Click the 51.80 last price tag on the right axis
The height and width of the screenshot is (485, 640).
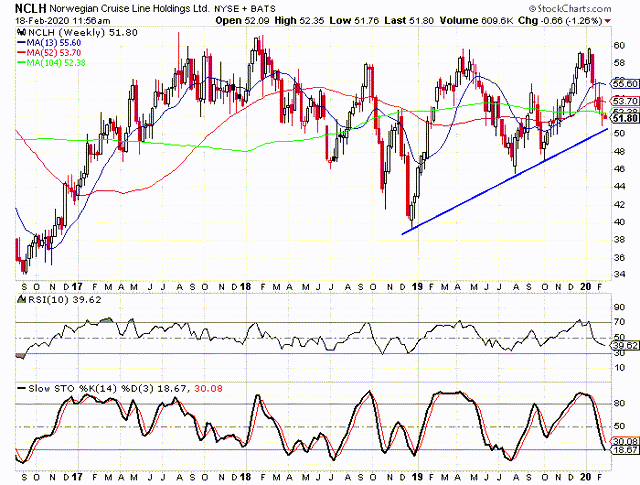(x=625, y=118)
